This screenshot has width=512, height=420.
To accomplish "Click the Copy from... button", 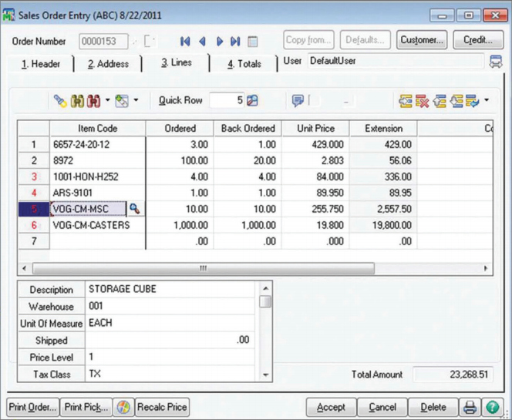I will click(x=308, y=40).
